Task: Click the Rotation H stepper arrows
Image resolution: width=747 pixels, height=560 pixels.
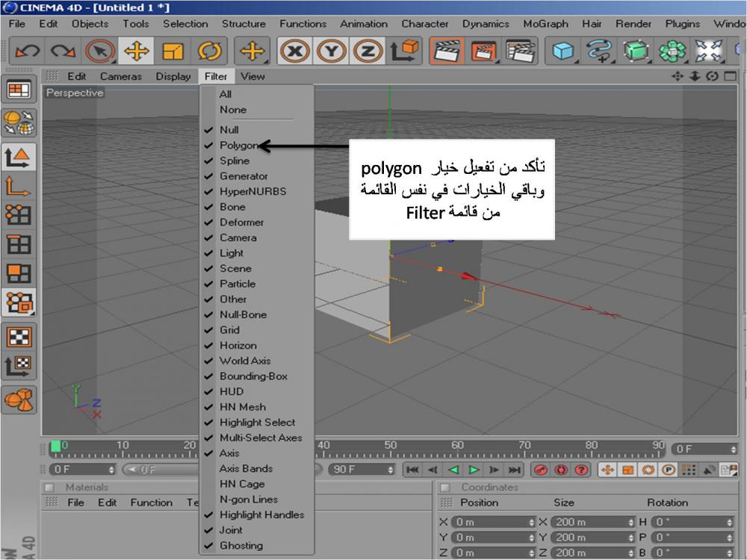Action: pyautogui.click(x=730, y=522)
